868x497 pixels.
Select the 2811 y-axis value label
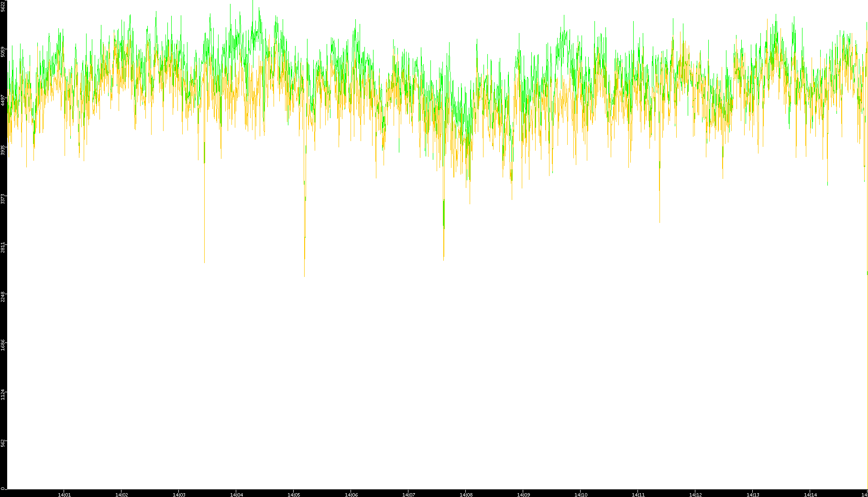tap(3, 247)
